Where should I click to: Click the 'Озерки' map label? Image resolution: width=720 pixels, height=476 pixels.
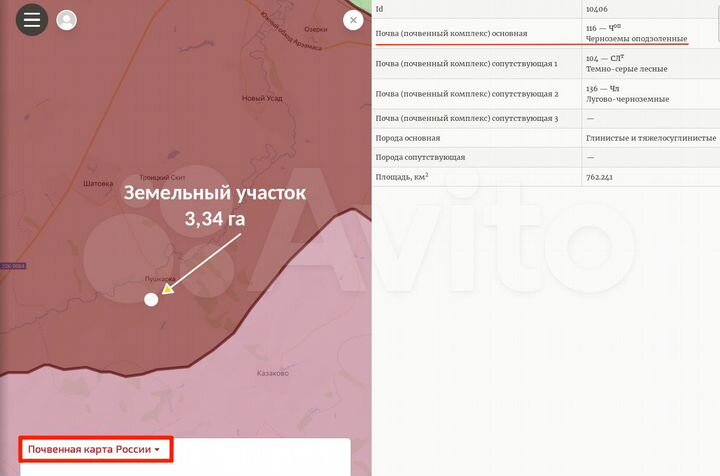pos(315,29)
